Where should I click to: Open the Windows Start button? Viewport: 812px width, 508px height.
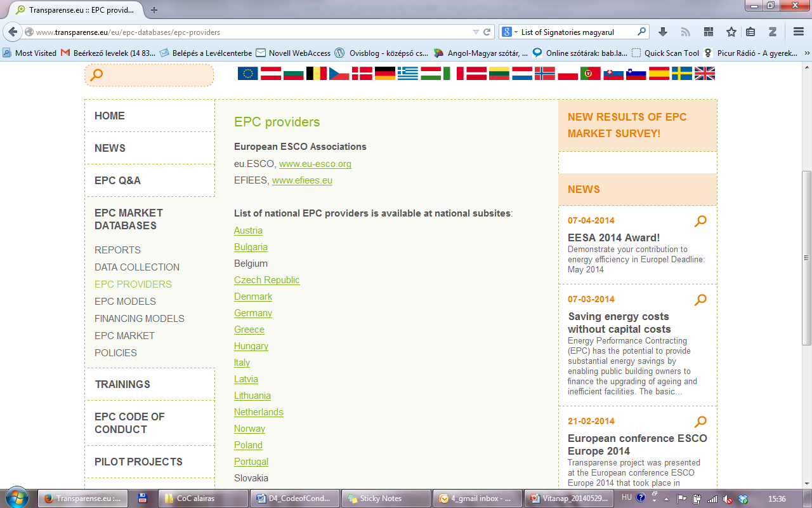(x=16, y=497)
